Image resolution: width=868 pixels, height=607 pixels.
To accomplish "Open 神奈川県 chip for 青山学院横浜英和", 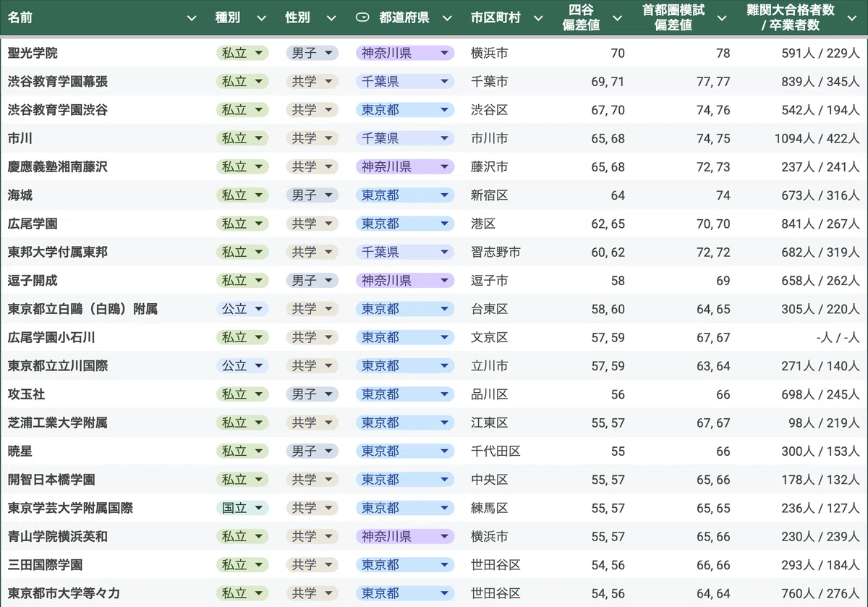I will (405, 536).
